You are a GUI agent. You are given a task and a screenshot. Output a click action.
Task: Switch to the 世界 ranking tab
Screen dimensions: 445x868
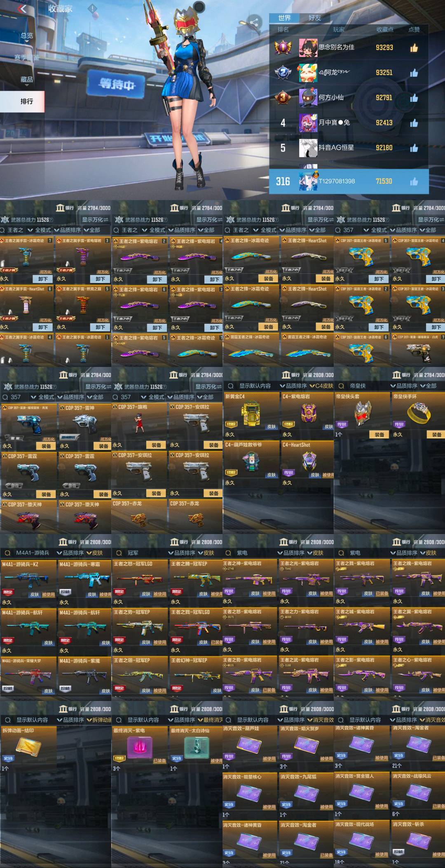click(x=285, y=18)
